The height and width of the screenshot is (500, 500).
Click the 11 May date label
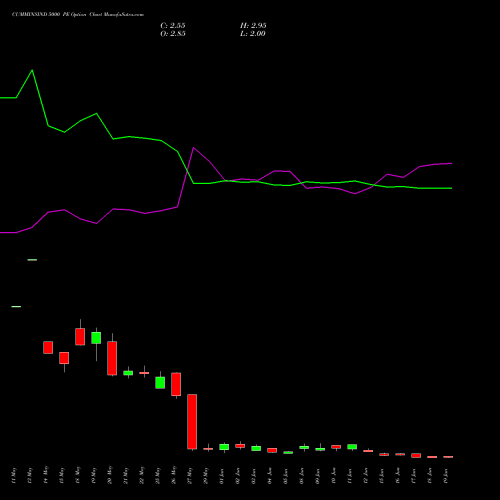click(14, 475)
